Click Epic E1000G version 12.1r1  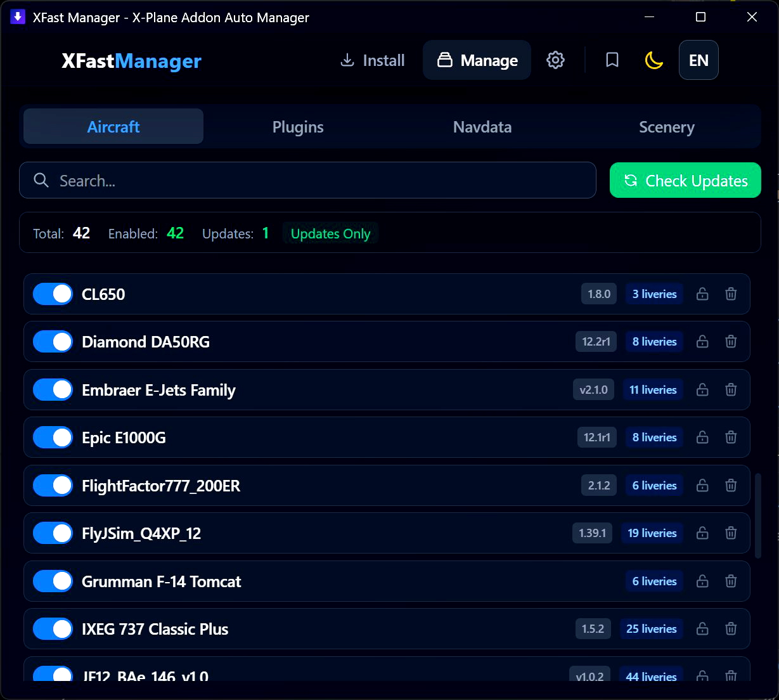[596, 437]
